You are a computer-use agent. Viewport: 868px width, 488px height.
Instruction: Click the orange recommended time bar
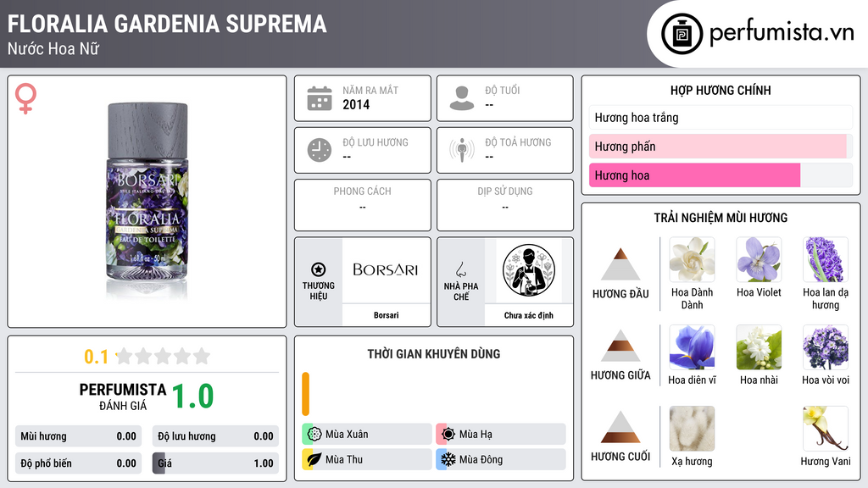(305, 394)
